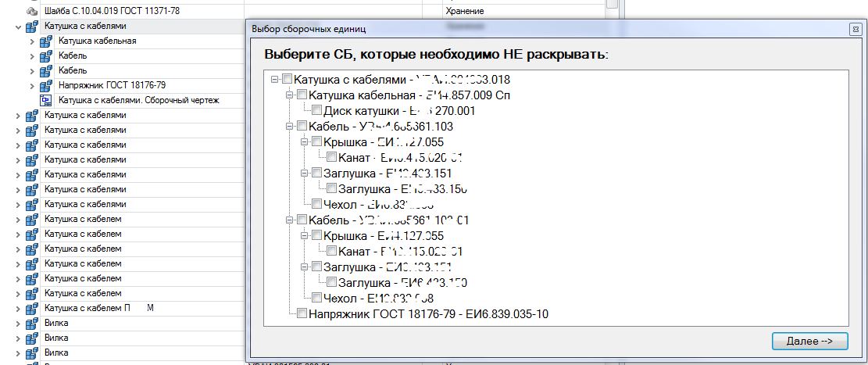Click the Сборочный чертеж drawing document icon
Image resolution: width=868 pixels, height=365 pixels.
[x=46, y=101]
